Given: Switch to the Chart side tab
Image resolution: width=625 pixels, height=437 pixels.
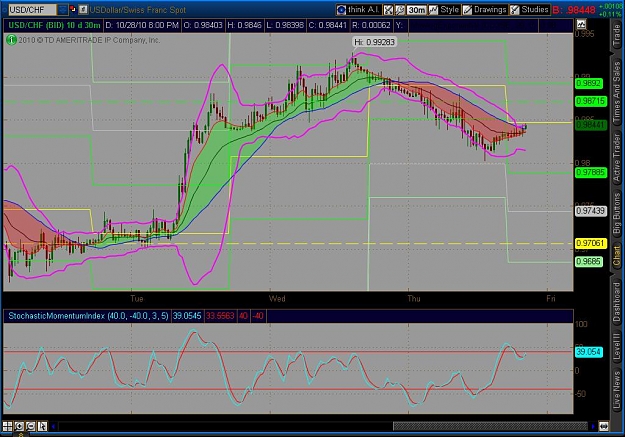Looking at the screenshot, I should click(617, 256).
